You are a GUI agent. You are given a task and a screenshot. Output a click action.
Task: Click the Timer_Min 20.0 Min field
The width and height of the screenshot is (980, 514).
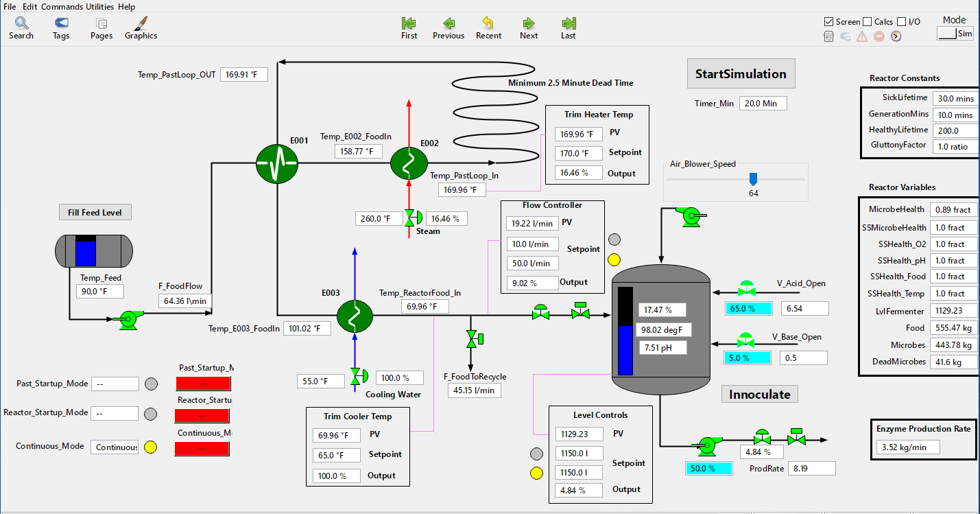[763, 104]
